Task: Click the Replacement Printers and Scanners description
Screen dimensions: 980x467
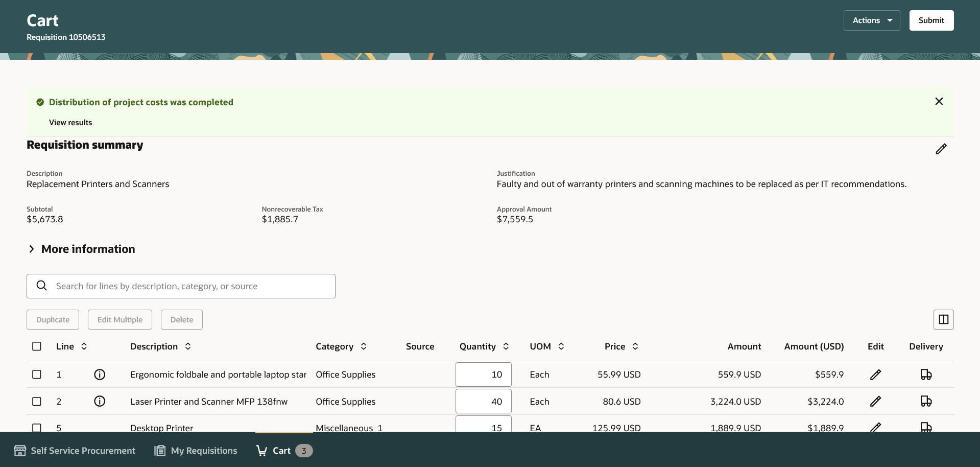Action: [98, 184]
